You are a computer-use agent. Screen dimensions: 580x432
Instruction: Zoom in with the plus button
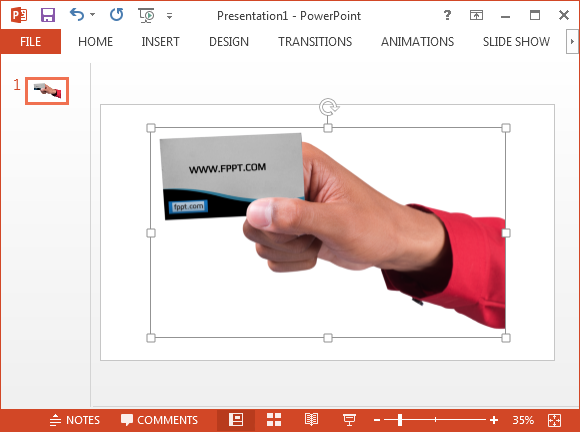click(494, 420)
